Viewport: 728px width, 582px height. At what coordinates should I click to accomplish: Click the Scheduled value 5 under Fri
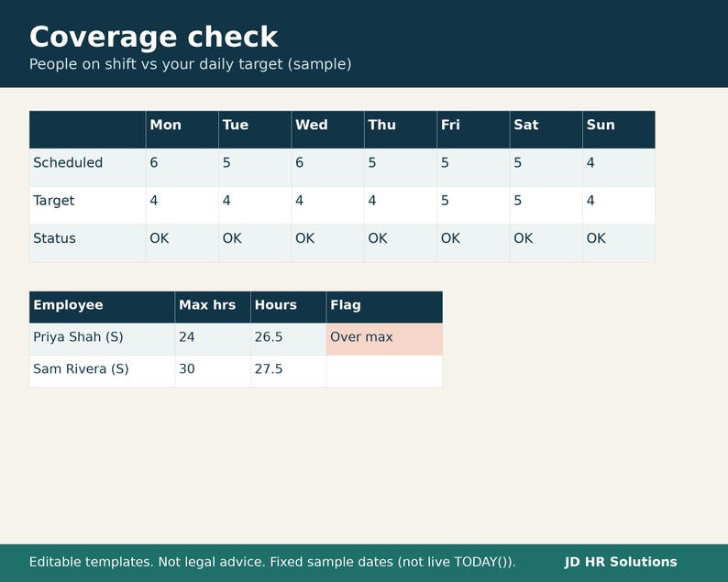coord(473,168)
